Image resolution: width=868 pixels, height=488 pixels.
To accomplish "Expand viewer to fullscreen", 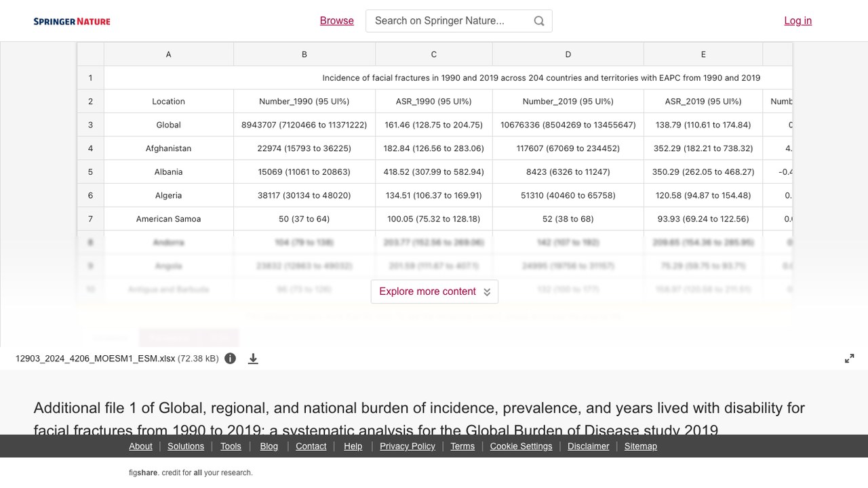I will click(x=849, y=359).
